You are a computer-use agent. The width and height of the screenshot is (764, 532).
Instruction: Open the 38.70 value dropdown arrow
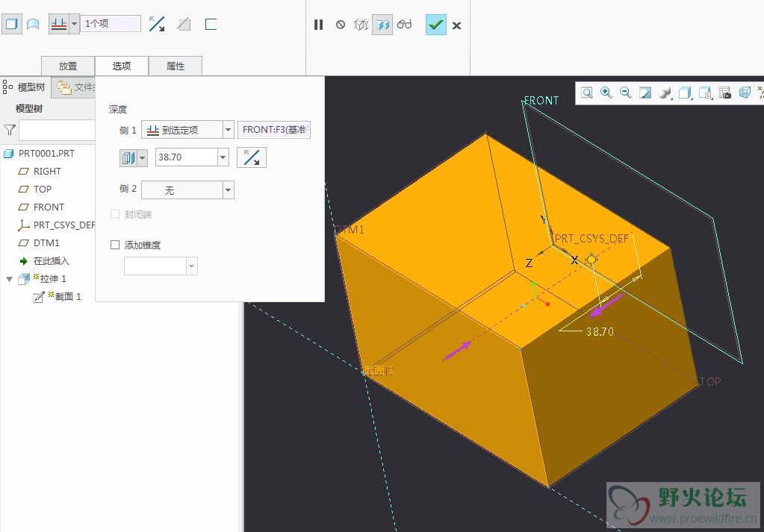tap(223, 157)
